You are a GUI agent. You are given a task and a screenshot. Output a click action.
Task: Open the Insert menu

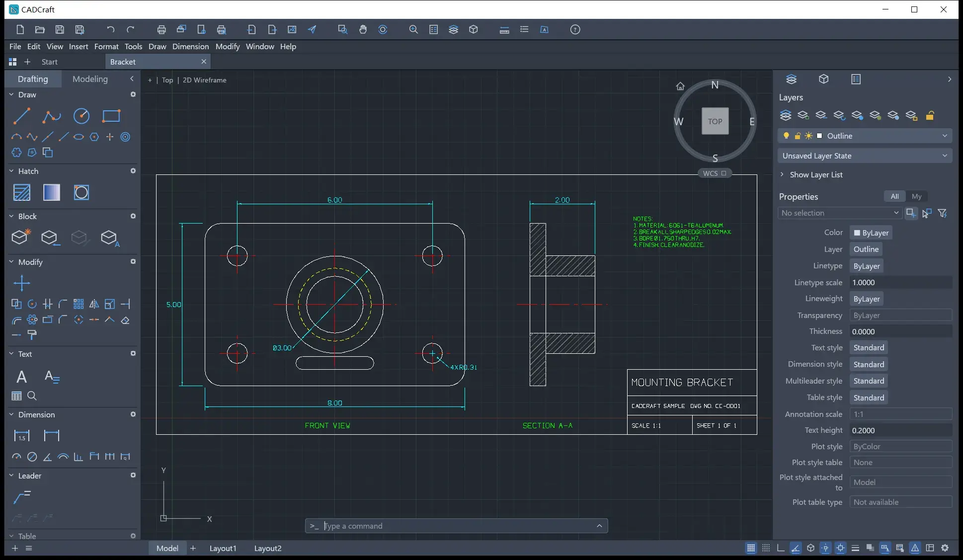pyautogui.click(x=79, y=46)
